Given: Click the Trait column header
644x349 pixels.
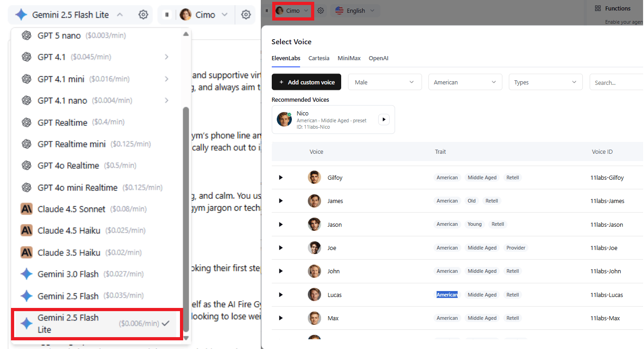Looking at the screenshot, I should (x=440, y=151).
